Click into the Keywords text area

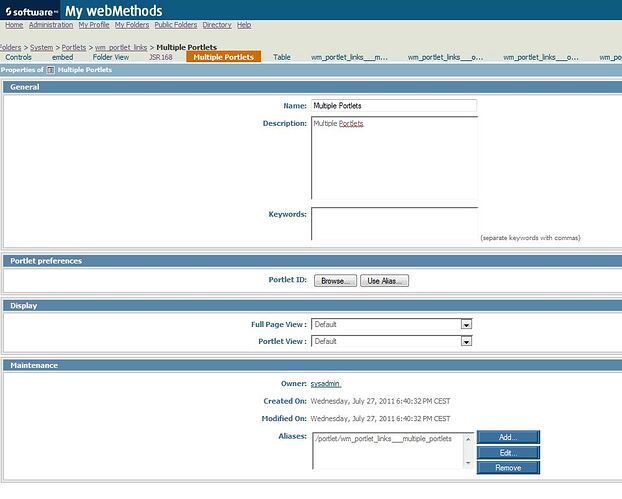(x=394, y=224)
